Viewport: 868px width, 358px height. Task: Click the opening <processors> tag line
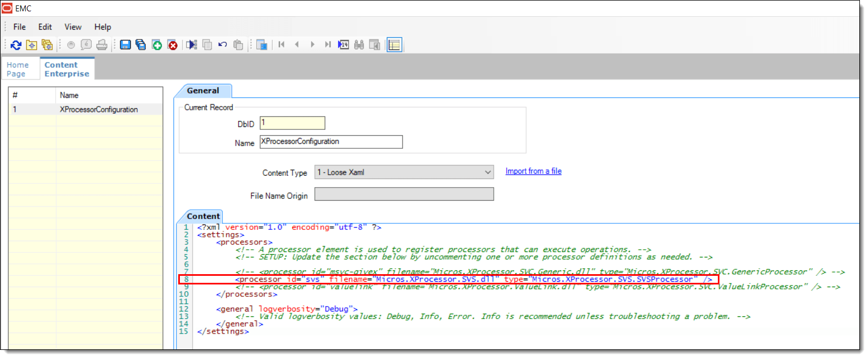coord(244,242)
